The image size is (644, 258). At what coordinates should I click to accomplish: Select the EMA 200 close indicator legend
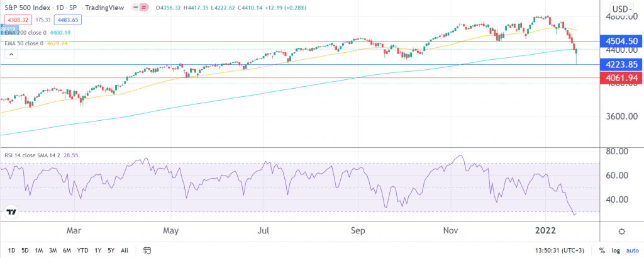click(24, 31)
